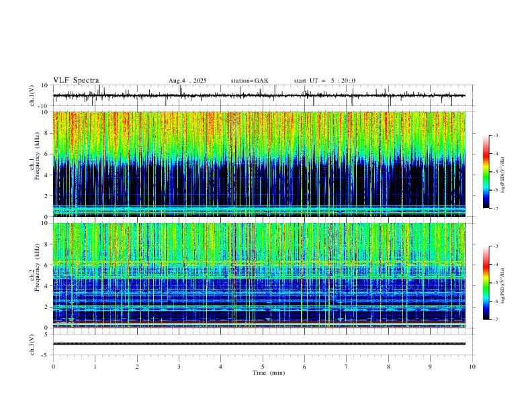Click the time axis tick label "1"
This screenshot has height=411, width=532.
(x=95, y=367)
